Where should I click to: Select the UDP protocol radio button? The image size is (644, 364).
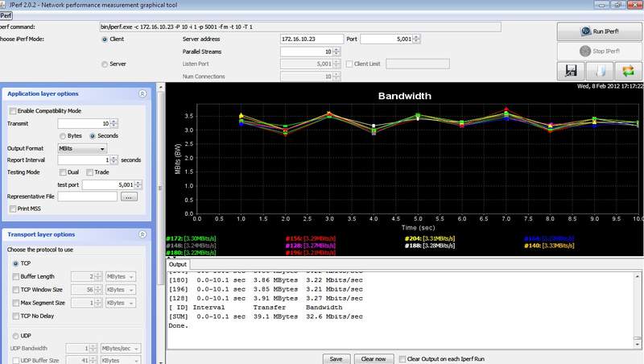16,336
